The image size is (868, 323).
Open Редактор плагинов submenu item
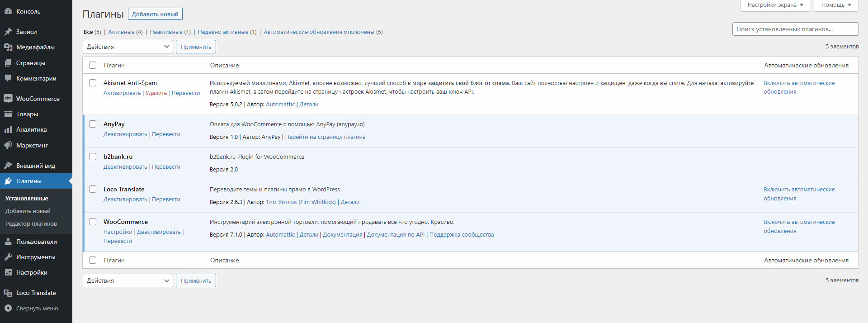31,224
